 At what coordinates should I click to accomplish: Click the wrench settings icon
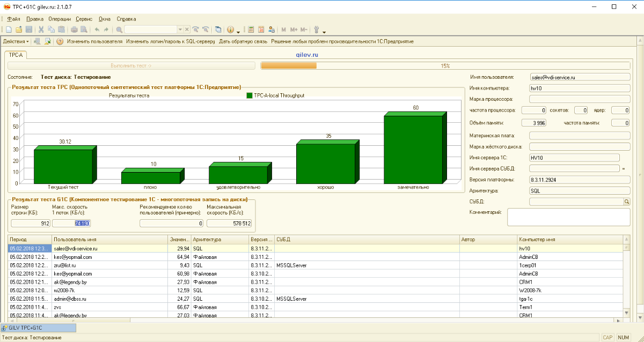coord(317,29)
